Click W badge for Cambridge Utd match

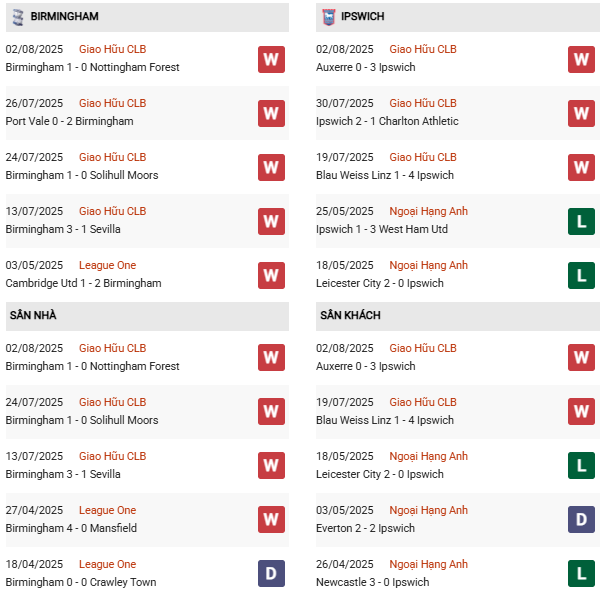(271, 275)
